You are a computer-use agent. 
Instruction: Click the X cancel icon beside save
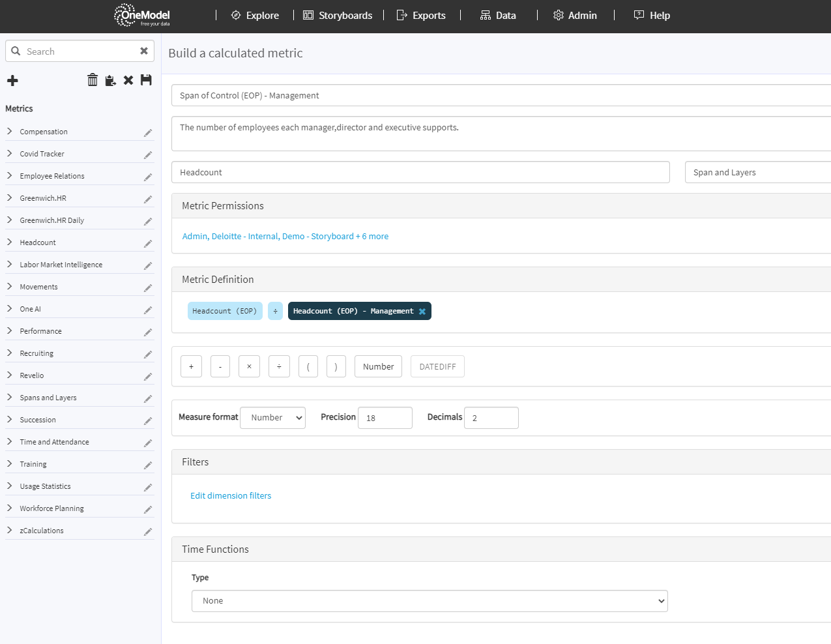[x=128, y=80]
